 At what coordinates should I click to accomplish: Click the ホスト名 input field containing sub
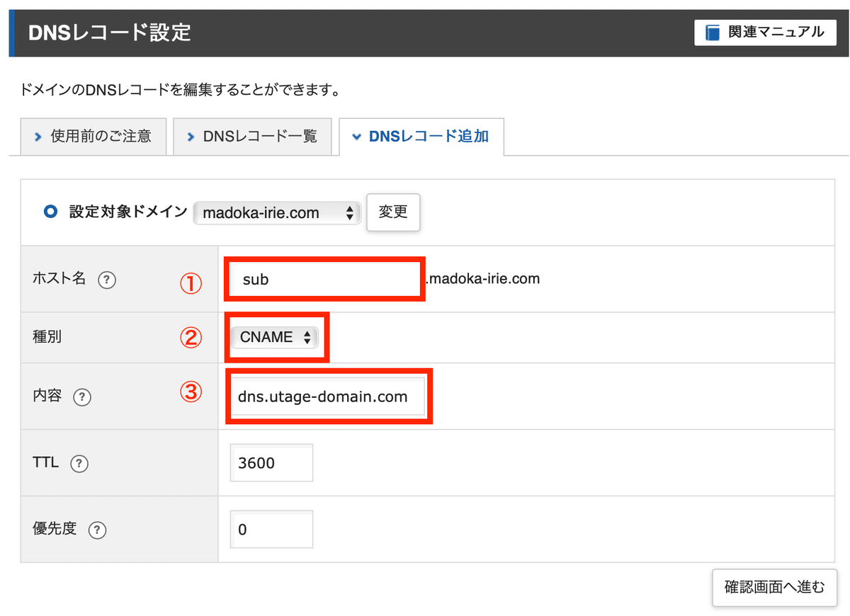pyautogui.click(x=326, y=279)
